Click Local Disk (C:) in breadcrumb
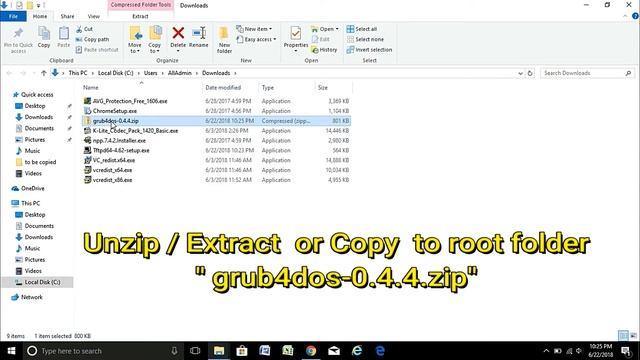 coord(116,73)
